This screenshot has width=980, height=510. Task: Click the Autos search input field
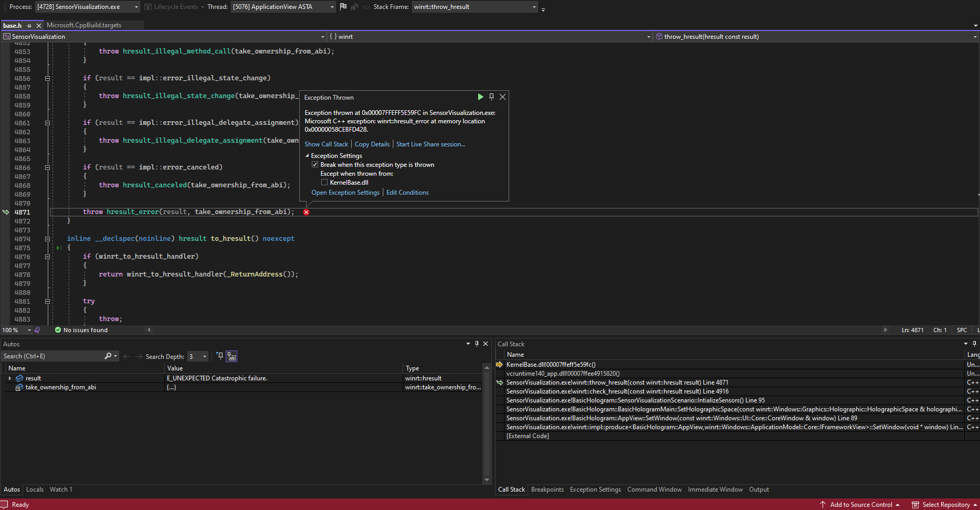tap(52, 356)
